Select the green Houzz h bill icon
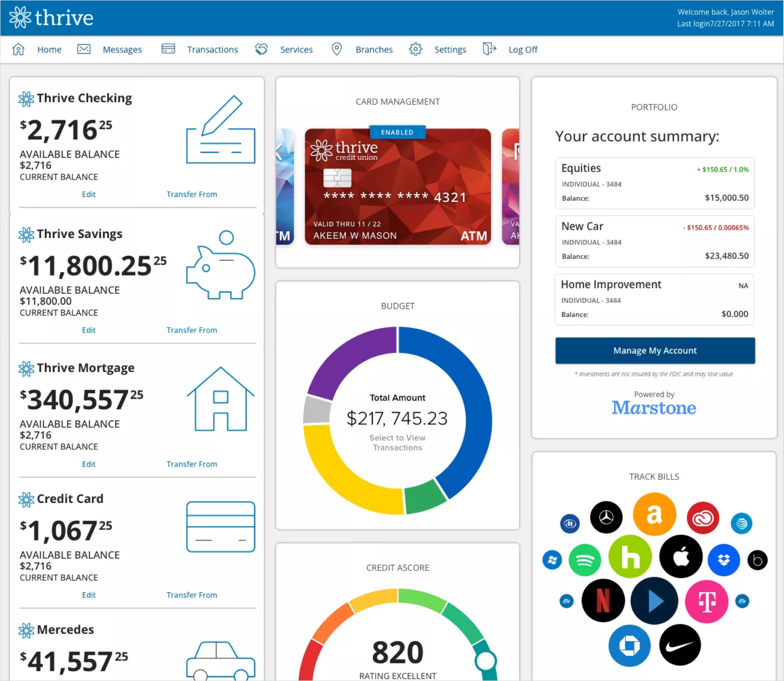 point(630,556)
